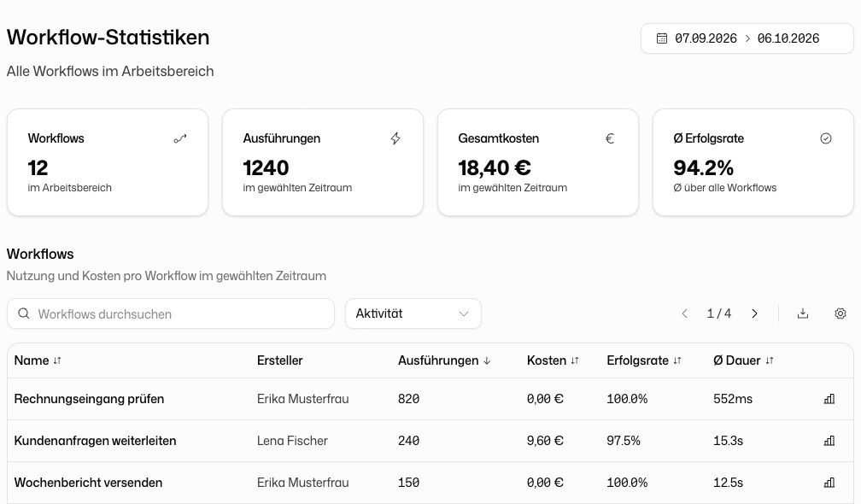Focus the Workflows durchsuchen search field
The width and height of the screenshot is (861, 504).
pyautogui.click(x=171, y=314)
